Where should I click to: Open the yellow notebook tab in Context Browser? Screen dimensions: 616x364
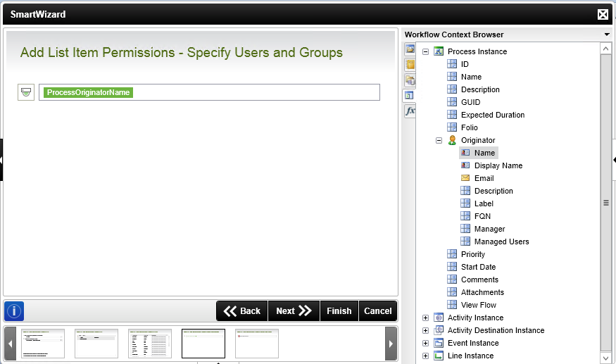coord(410,65)
